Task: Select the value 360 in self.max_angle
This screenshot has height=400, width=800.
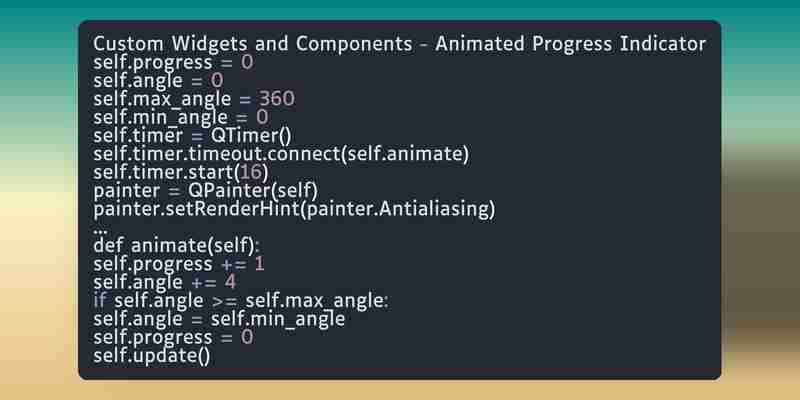Action: (x=277, y=98)
